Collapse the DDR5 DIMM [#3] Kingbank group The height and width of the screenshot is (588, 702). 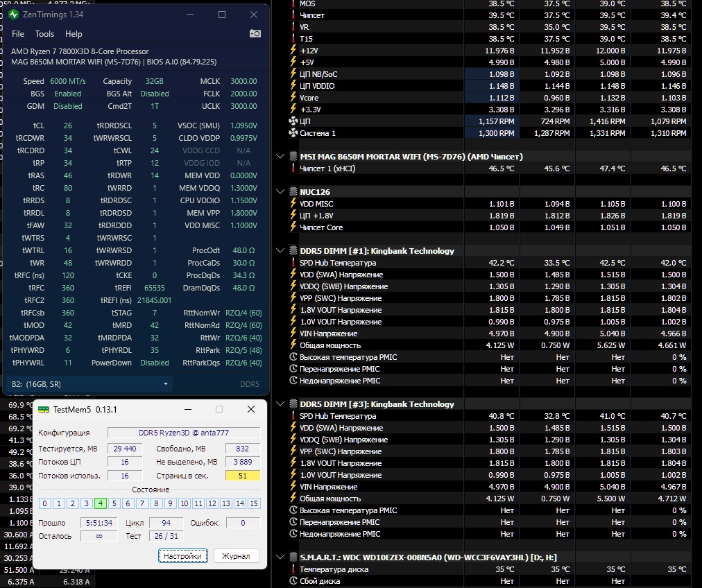click(x=280, y=404)
